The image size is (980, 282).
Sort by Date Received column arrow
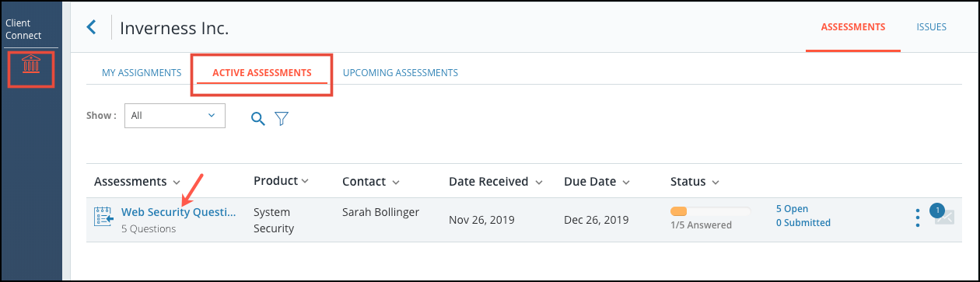coord(537,183)
